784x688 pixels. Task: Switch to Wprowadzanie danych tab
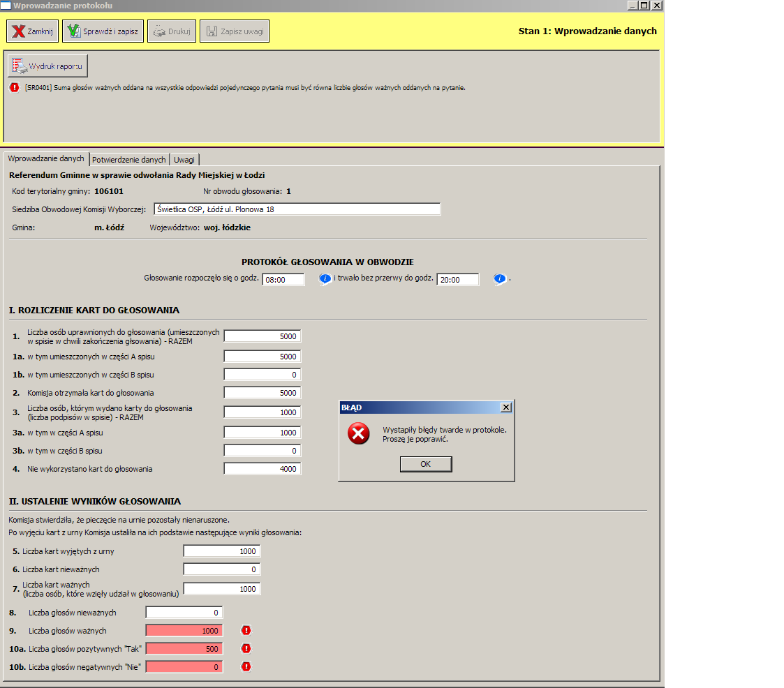(46, 158)
